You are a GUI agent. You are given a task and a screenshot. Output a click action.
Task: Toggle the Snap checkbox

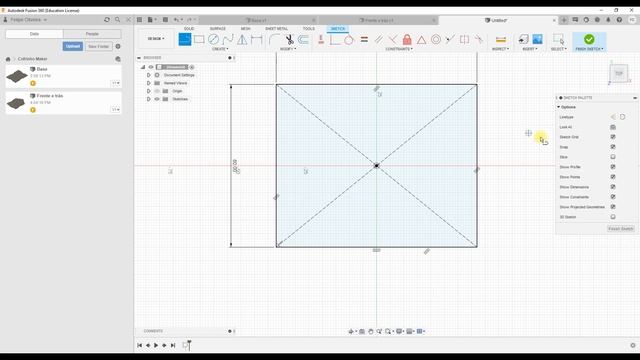coord(613,147)
